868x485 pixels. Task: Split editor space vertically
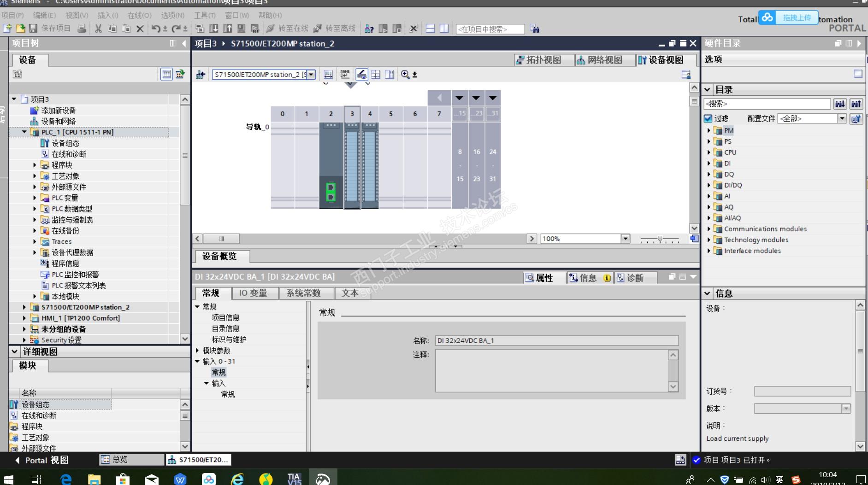[x=444, y=29]
